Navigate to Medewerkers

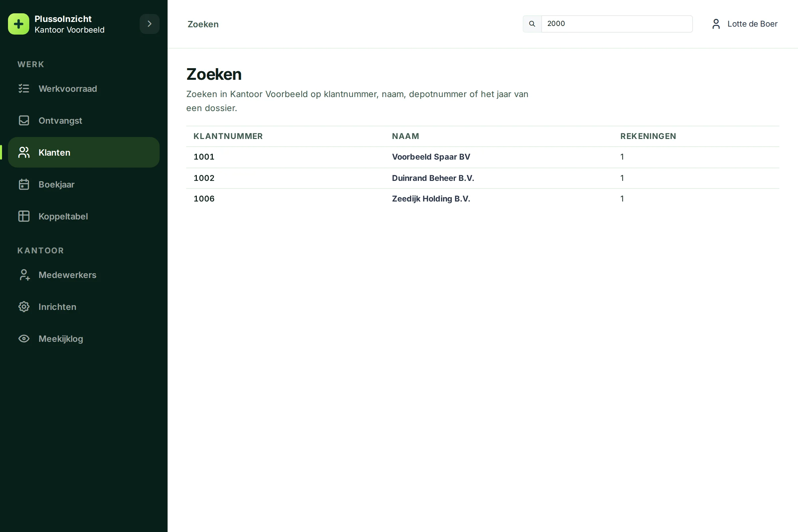83,275
